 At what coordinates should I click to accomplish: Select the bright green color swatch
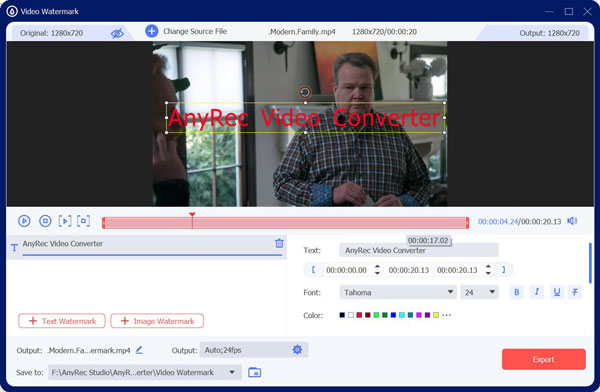point(376,315)
